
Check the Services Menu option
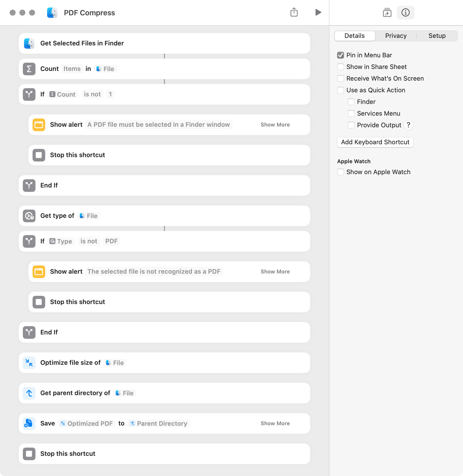click(351, 113)
